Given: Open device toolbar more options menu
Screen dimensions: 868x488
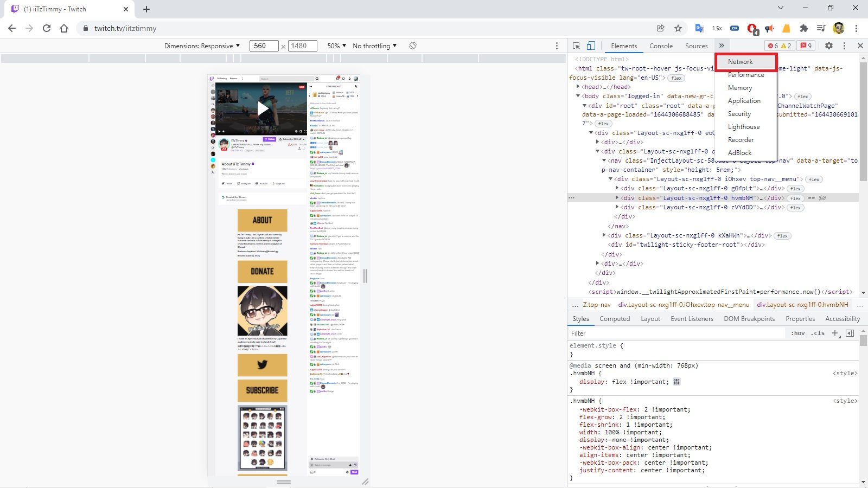Looking at the screenshot, I should [x=557, y=46].
